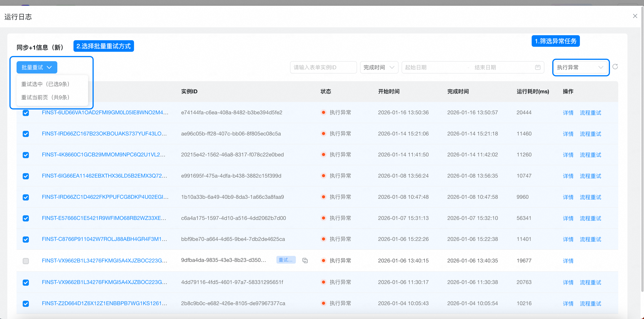Click the calendar icon in date range

pyautogui.click(x=537, y=67)
